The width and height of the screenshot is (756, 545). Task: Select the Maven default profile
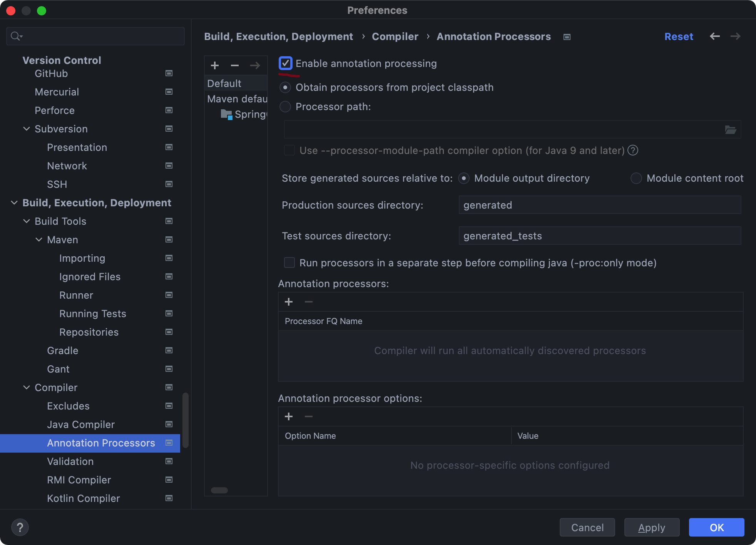(237, 99)
